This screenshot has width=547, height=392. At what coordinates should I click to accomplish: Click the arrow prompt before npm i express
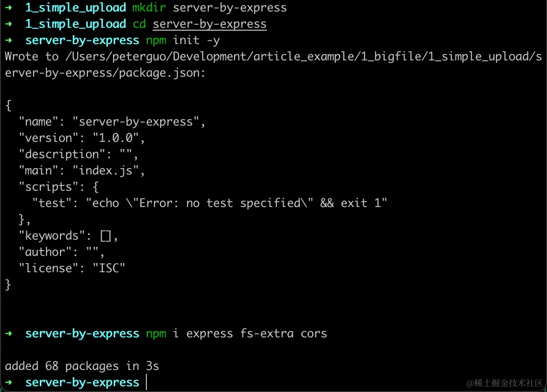(x=9, y=334)
